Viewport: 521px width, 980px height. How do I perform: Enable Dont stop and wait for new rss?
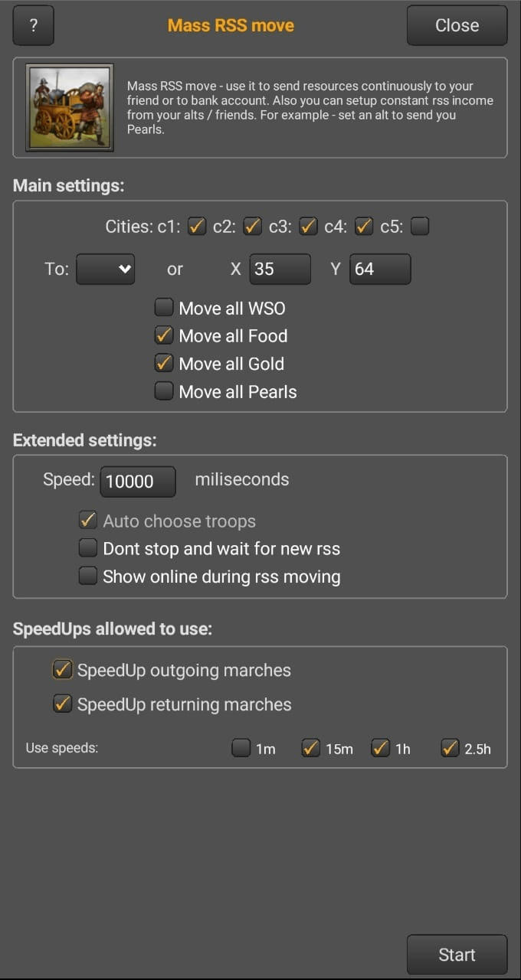[88, 548]
